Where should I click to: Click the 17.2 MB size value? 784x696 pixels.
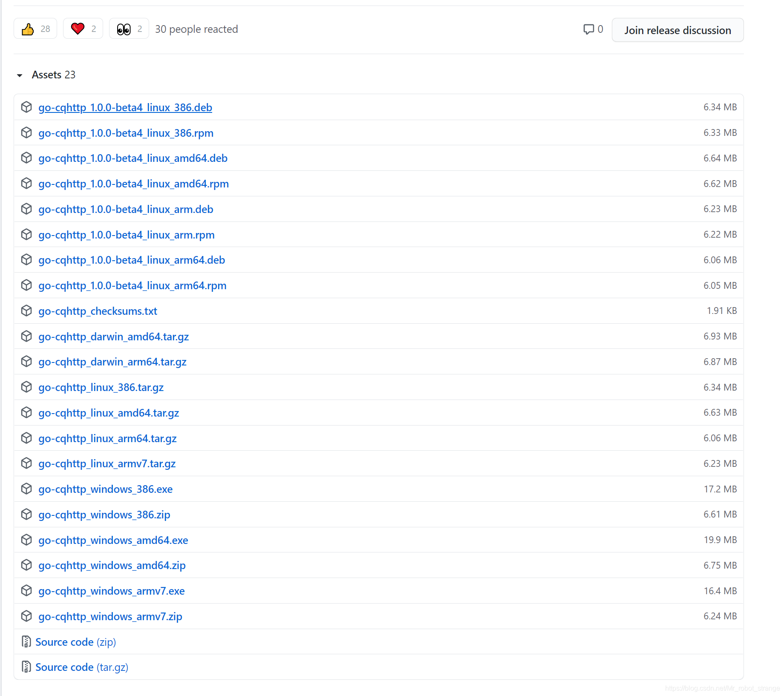pos(720,489)
